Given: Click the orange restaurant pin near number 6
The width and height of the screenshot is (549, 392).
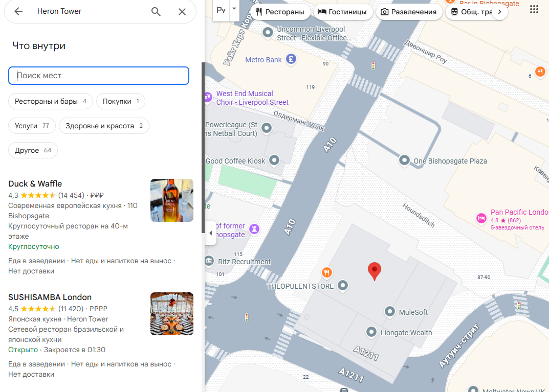Looking at the screenshot, I should pos(540,72).
